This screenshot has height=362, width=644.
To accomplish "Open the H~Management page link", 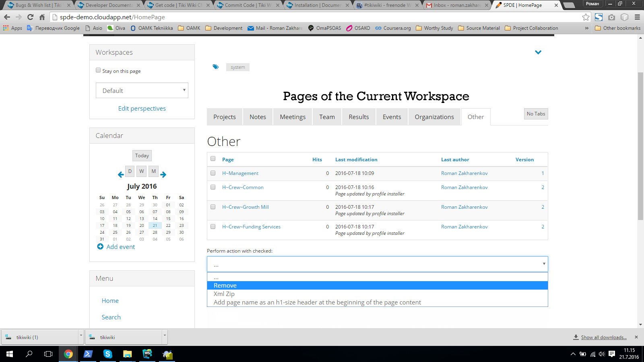I will tap(240, 173).
